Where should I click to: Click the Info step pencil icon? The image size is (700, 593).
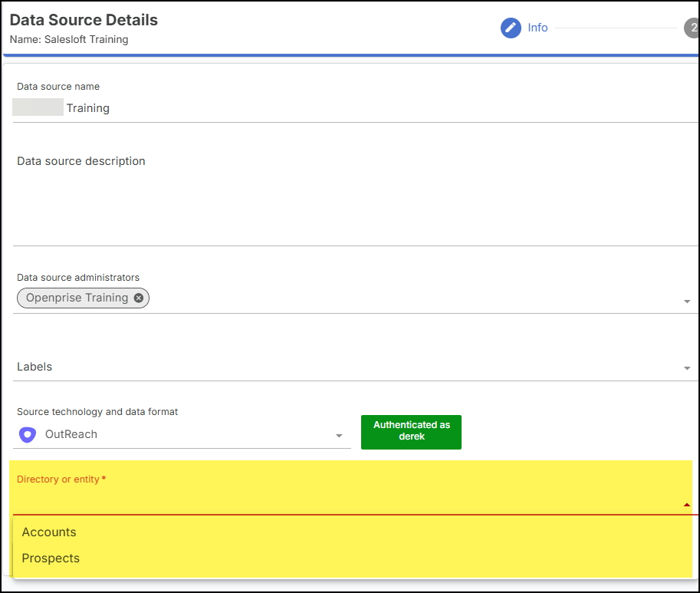click(511, 28)
